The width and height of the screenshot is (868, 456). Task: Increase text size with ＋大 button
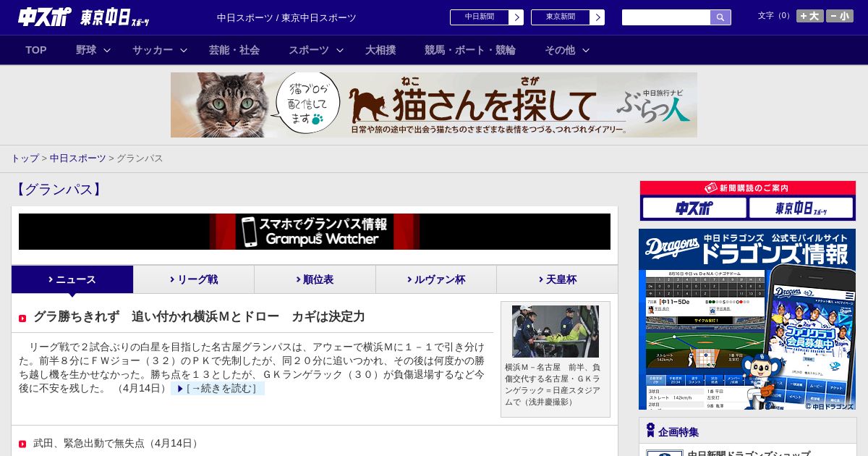click(x=809, y=16)
